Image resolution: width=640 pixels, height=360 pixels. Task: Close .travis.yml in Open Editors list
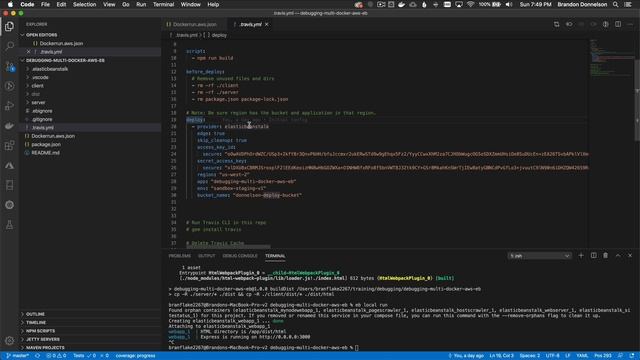(29, 52)
